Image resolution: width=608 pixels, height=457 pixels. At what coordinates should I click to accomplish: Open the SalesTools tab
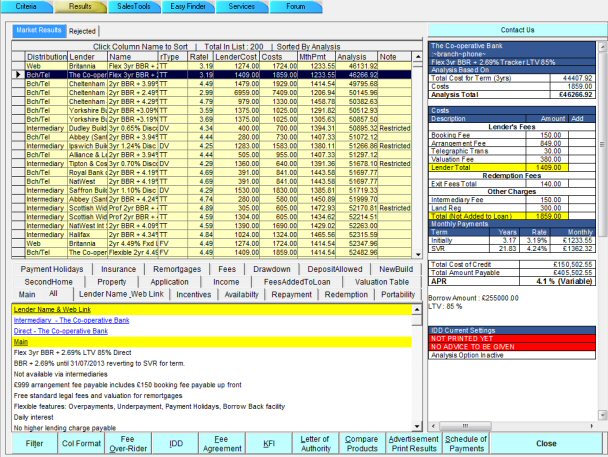[134, 7]
